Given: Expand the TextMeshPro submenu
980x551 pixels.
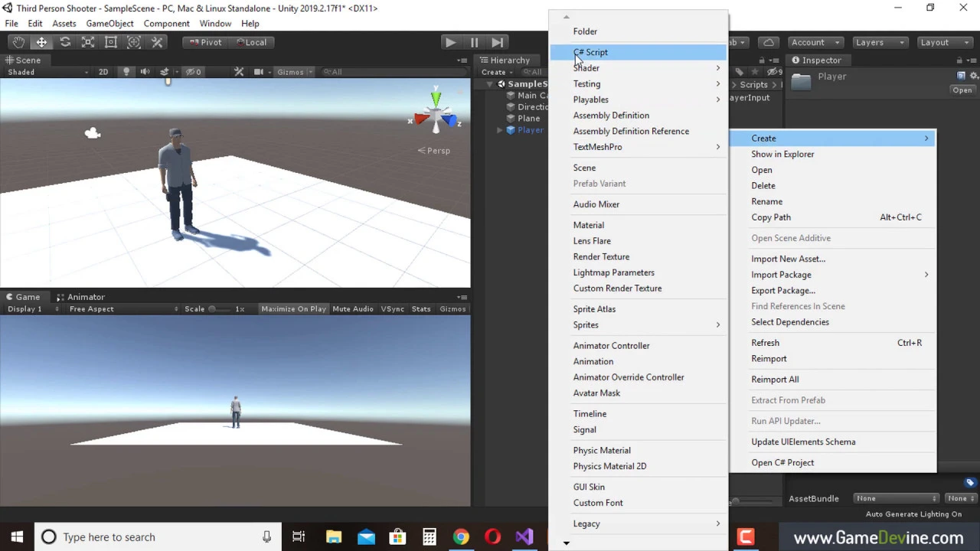Looking at the screenshot, I should [x=638, y=147].
